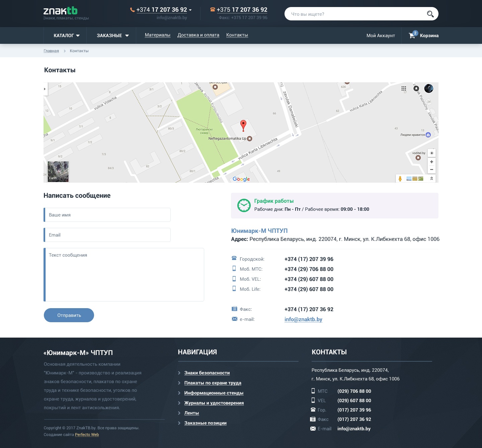Click the znaktb logo in the header
Screen dimensions: 482x448
tap(61, 11)
